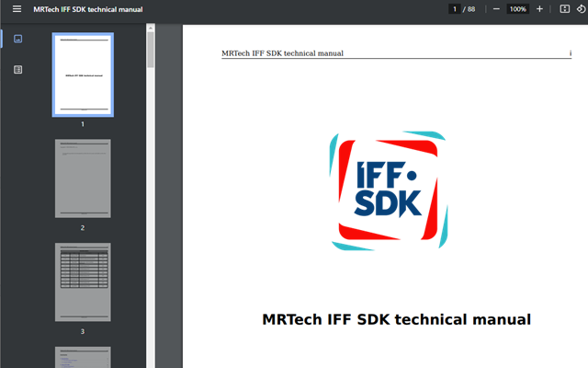Click the zoom in plus icon
This screenshot has width=588, height=368.
point(539,9)
